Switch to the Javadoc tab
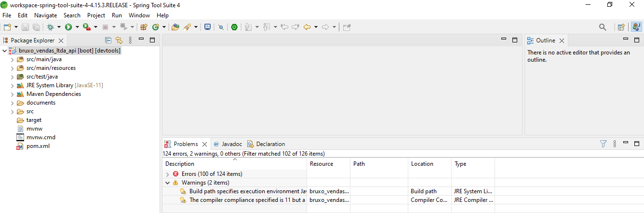Image resolution: width=644 pixels, height=213 pixels. (228, 144)
